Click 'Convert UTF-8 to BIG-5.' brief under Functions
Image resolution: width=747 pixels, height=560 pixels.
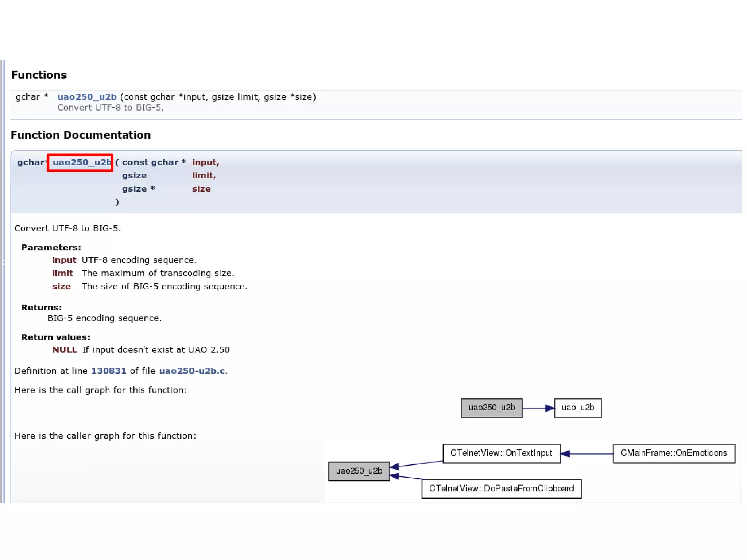110,108
